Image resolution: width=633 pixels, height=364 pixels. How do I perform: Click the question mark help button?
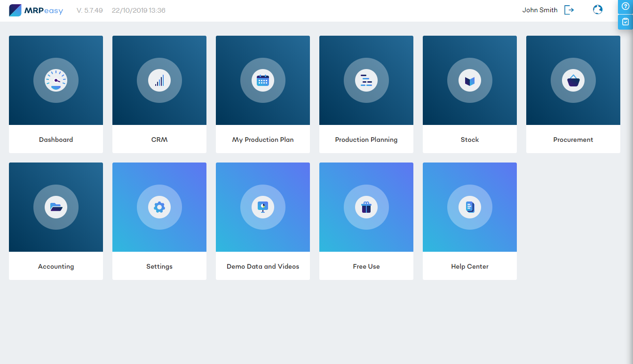(x=625, y=6)
